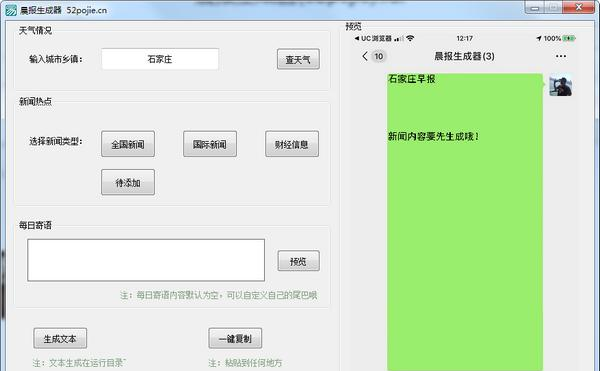The width and height of the screenshot is (600, 371).
Task: Click the signal strength bars icon
Action: coord(399,39)
